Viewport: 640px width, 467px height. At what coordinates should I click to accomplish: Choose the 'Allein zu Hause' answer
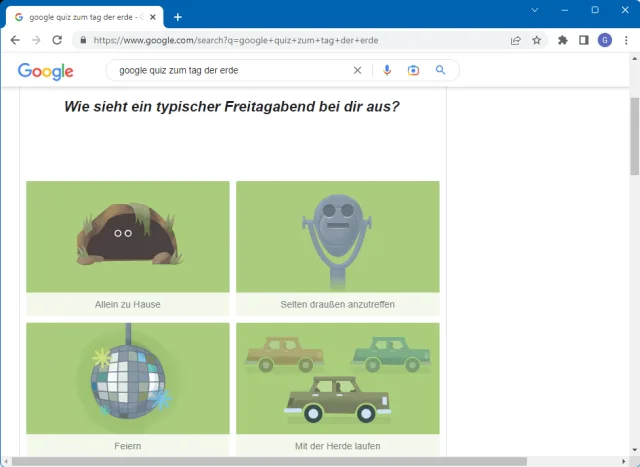click(128, 248)
